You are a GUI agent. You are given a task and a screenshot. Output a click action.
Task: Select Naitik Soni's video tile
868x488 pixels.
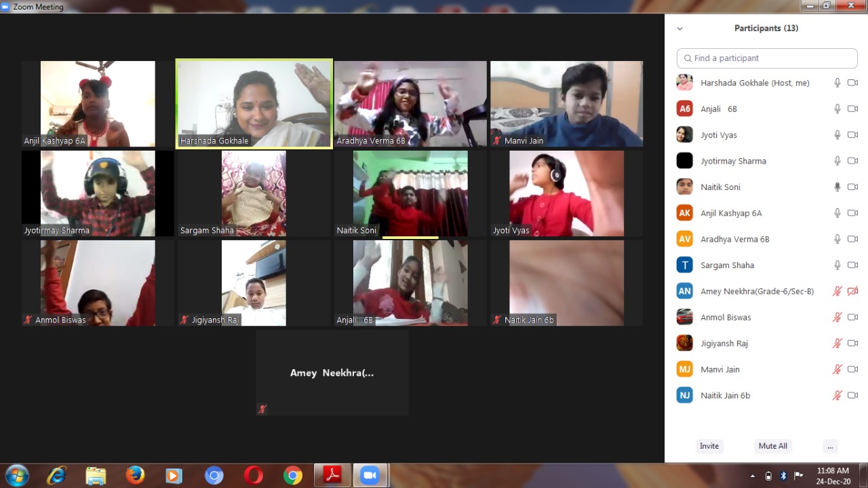click(410, 193)
